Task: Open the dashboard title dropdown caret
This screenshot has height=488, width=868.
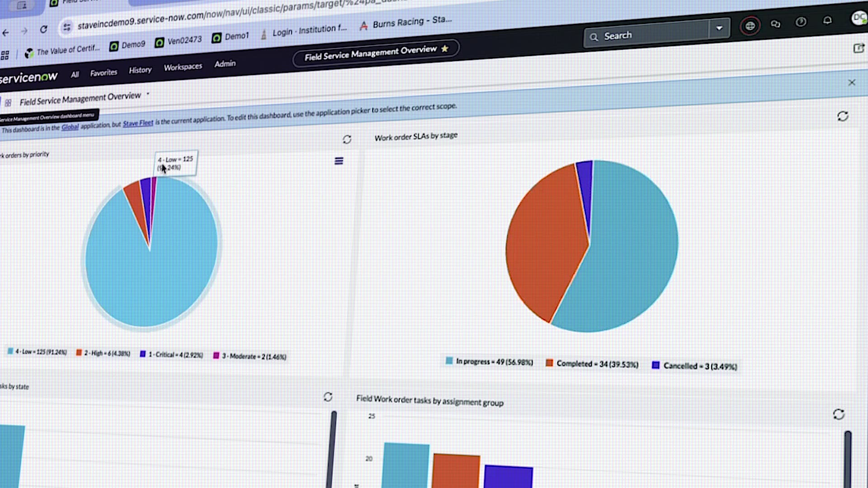Action: [148, 94]
